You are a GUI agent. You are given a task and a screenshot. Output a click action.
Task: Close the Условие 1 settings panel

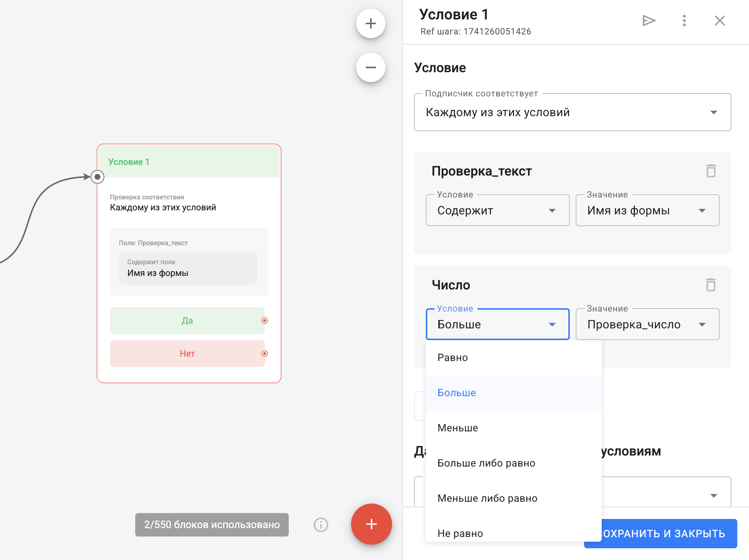point(720,21)
